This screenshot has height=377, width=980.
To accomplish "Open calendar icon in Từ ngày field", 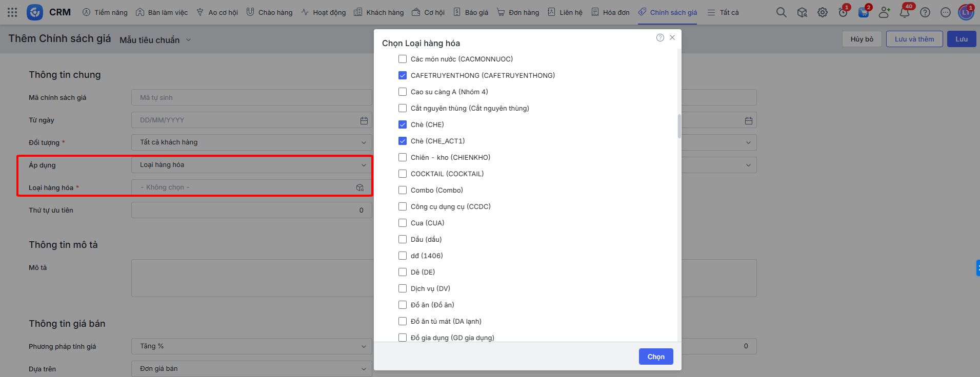I will tap(364, 120).
